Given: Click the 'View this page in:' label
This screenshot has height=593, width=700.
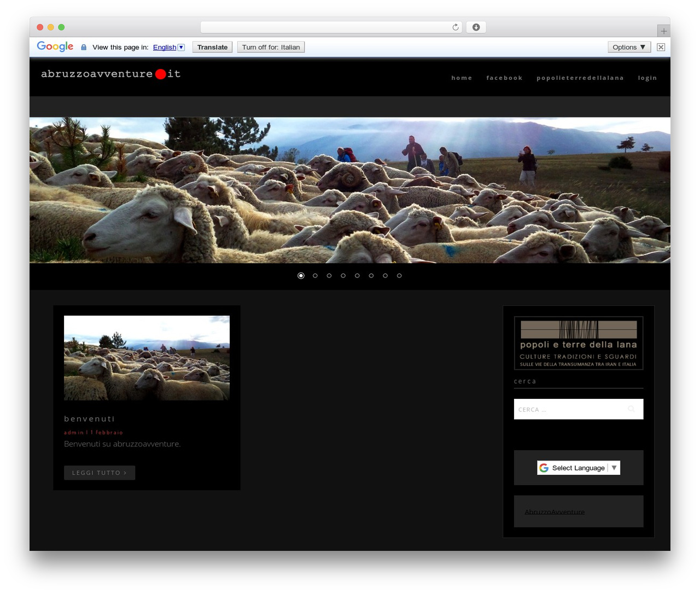Looking at the screenshot, I should 120,47.
